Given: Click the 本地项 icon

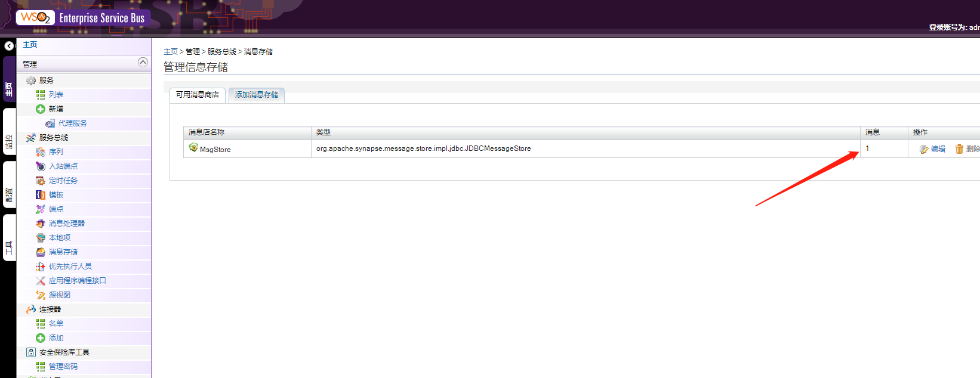Looking at the screenshot, I should (41, 238).
